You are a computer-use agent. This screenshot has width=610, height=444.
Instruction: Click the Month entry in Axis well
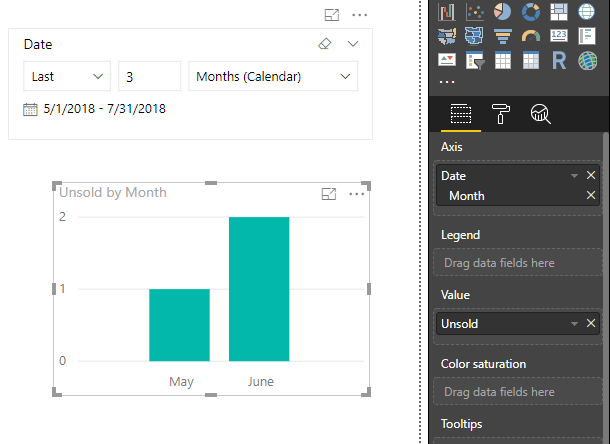[467, 196]
